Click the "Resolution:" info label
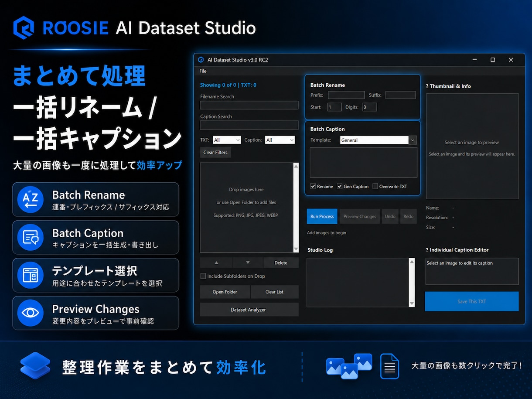Image resolution: width=532 pixels, height=399 pixels. coord(437,218)
